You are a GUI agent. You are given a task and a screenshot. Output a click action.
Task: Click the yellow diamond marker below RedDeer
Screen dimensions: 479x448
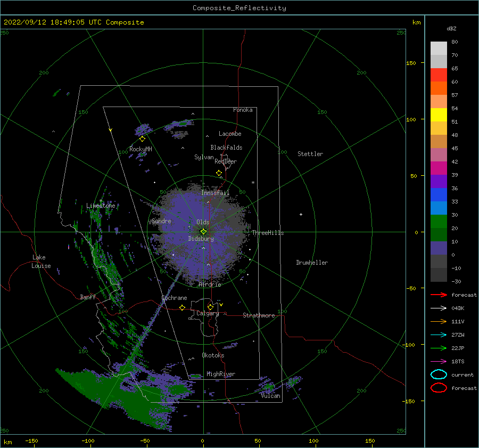click(x=219, y=173)
